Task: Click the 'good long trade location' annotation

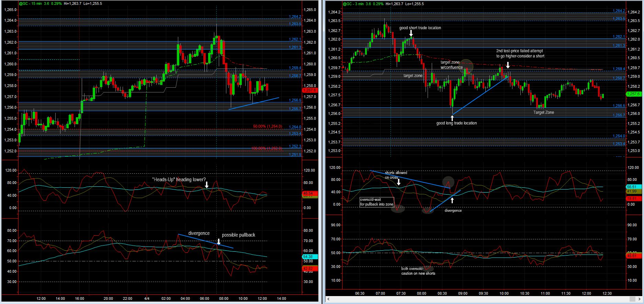Action: coord(456,123)
